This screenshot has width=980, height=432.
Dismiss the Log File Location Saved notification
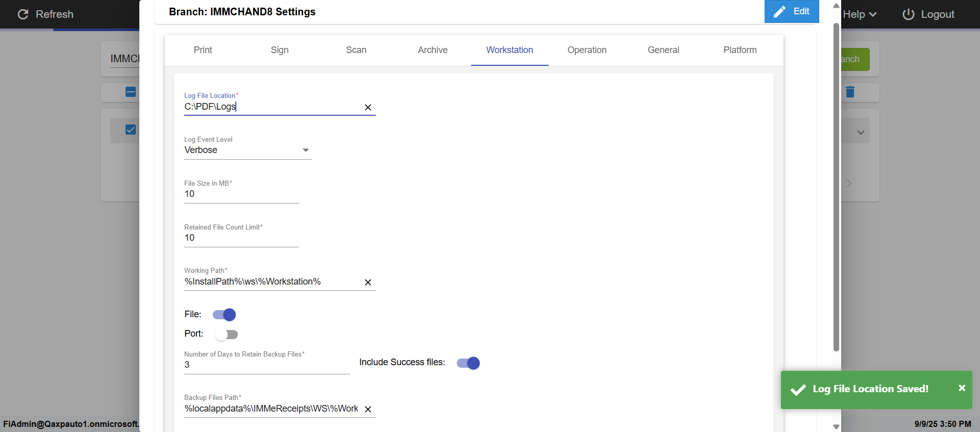click(962, 388)
